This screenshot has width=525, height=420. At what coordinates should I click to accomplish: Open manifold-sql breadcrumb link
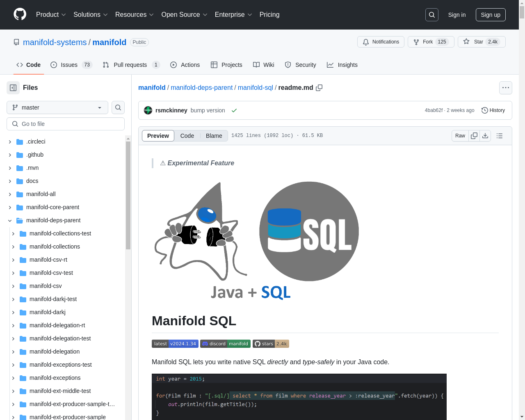(x=255, y=88)
